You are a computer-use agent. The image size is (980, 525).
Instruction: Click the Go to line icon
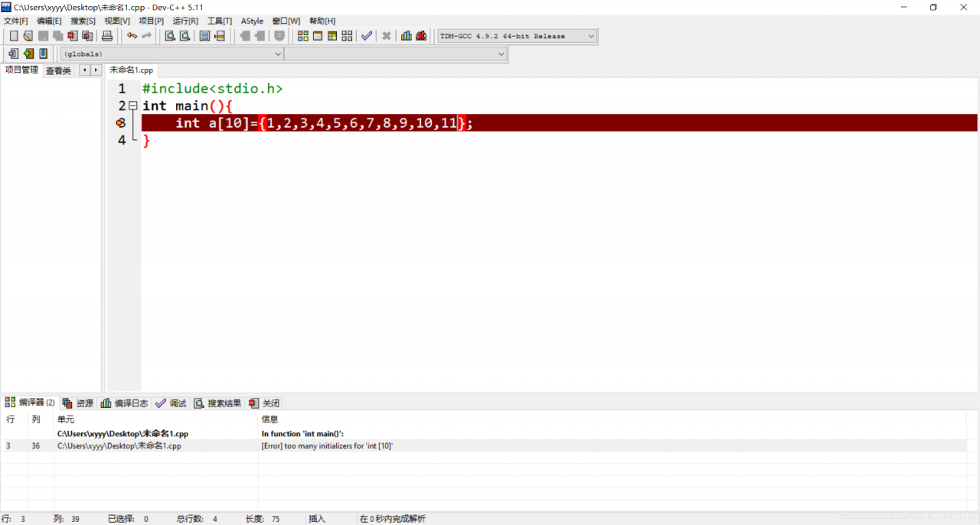coord(220,36)
